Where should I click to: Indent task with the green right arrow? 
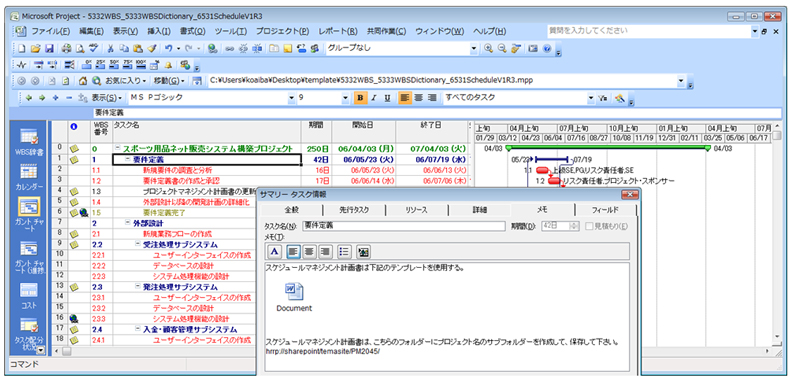pos(42,98)
